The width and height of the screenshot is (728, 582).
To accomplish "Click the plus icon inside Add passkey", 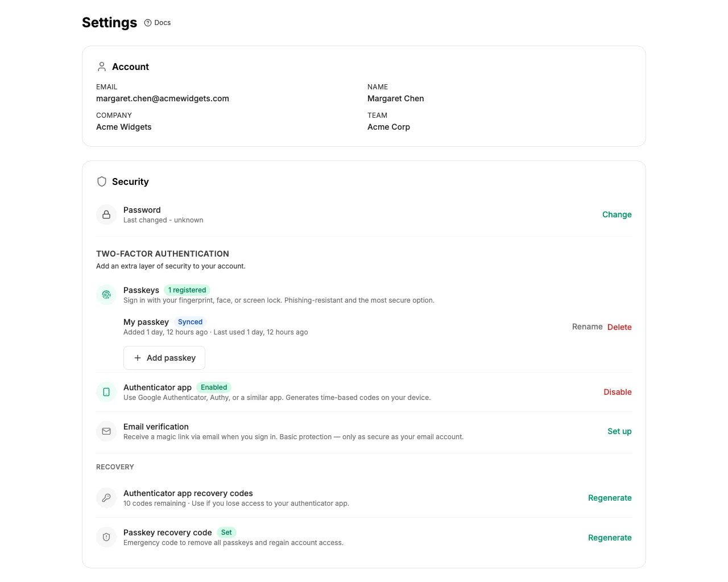I will pos(138,358).
